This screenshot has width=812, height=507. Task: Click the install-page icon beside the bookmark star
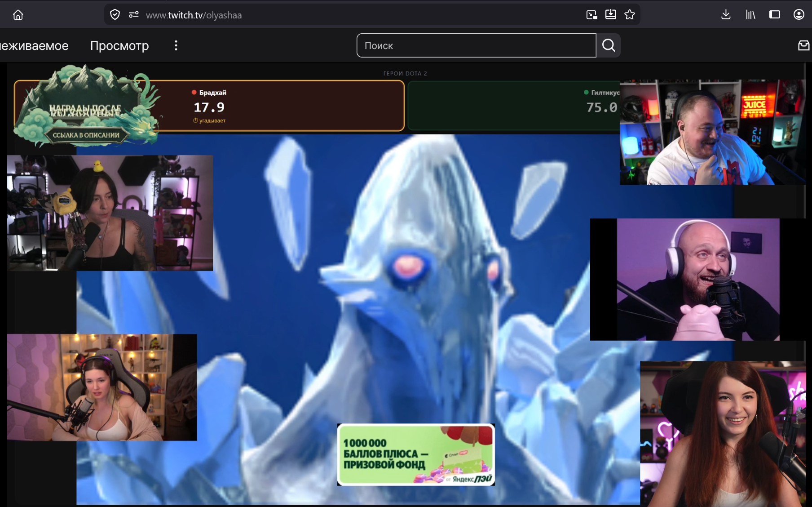pyautogui.click(x=611, y=15)
